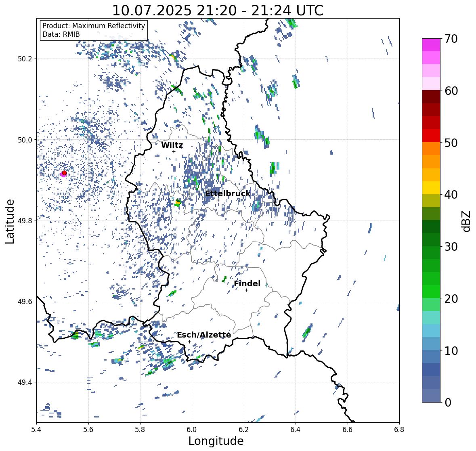The height and width of the screenshot is (451, 476).
Task: Click the 40 tick on the colorbar
Action: point(451,195)
